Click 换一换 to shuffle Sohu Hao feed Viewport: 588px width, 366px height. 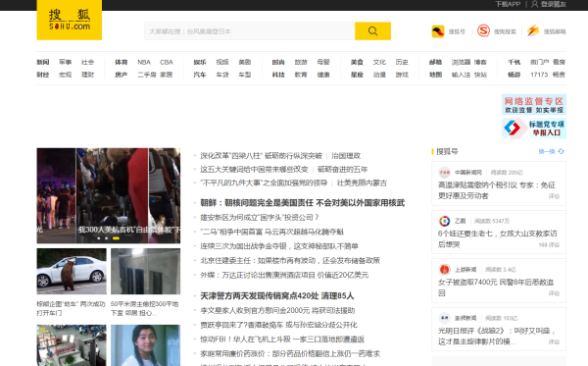pyautogui.click(x=547, y=151)
